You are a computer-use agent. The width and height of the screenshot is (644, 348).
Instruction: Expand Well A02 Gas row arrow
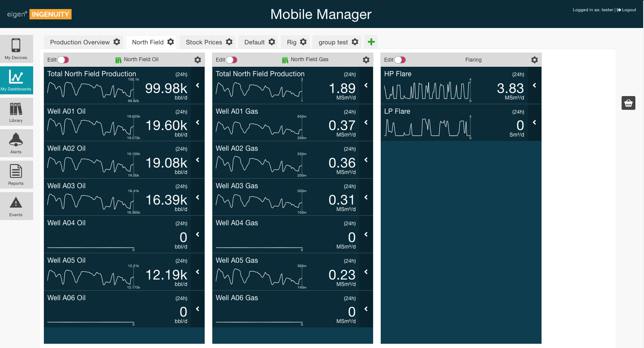pos(366,160)
